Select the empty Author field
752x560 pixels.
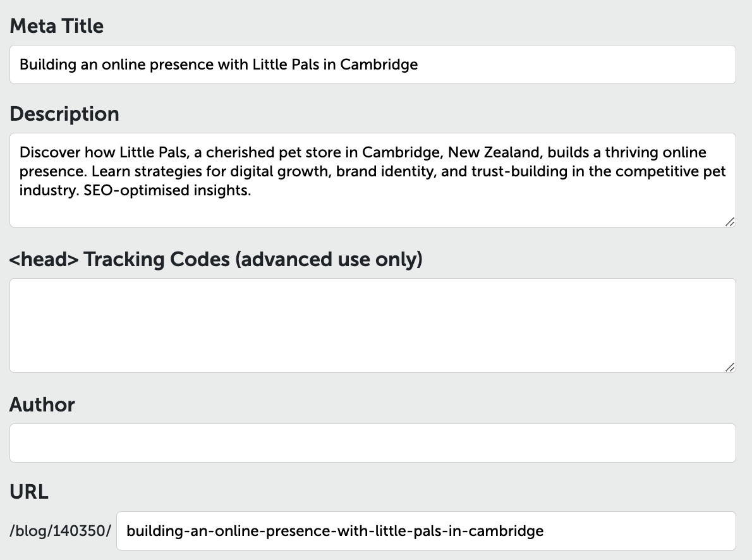click(373, 443)
